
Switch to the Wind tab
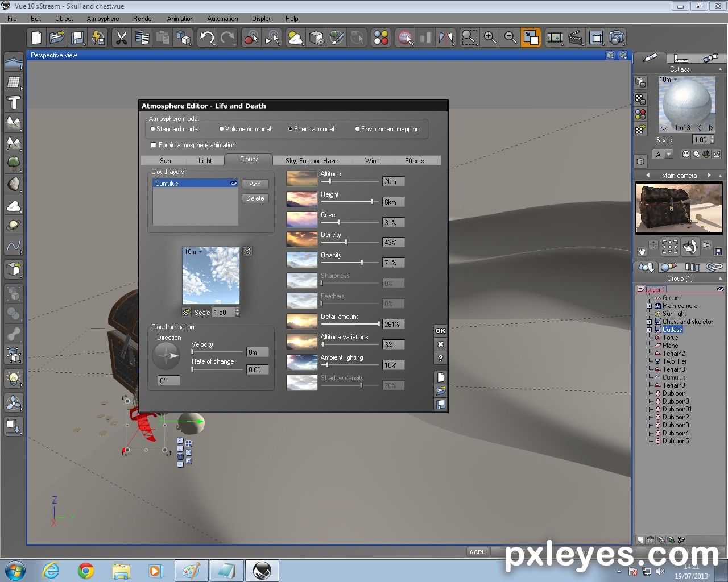tap(373, 161)
